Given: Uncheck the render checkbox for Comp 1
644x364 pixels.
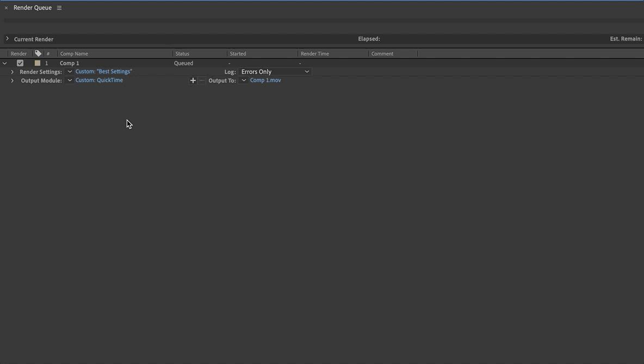Looking at the screenshot, I should pyautogui.click(x=20, y=63).
